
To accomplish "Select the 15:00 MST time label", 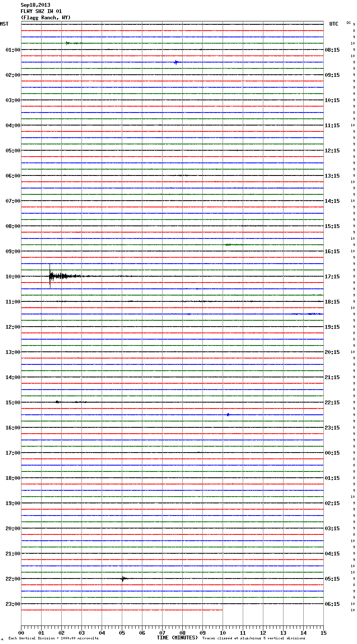I will click(x=13, y=403).
